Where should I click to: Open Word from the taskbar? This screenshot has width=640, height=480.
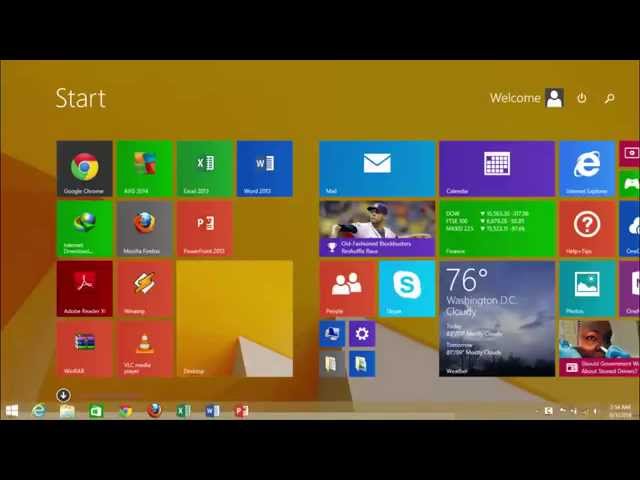213,411
